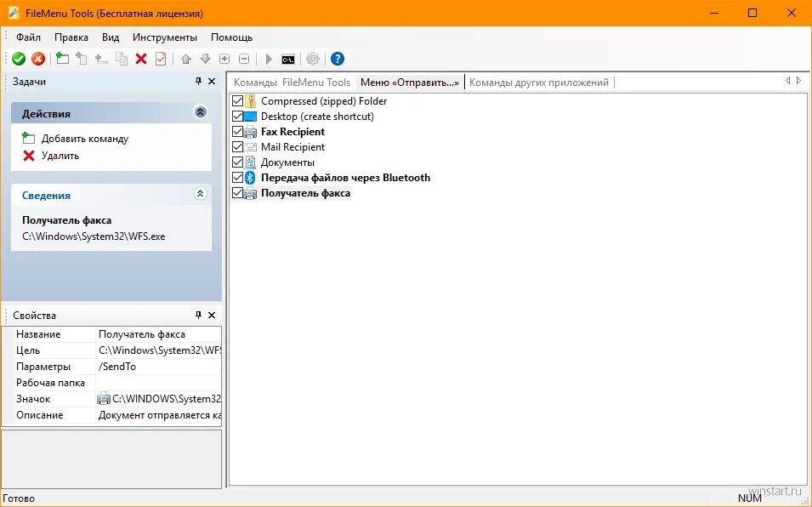Edit the Цель property value field
The width and height of the screenshot is (812, 507).
[158, 350]
